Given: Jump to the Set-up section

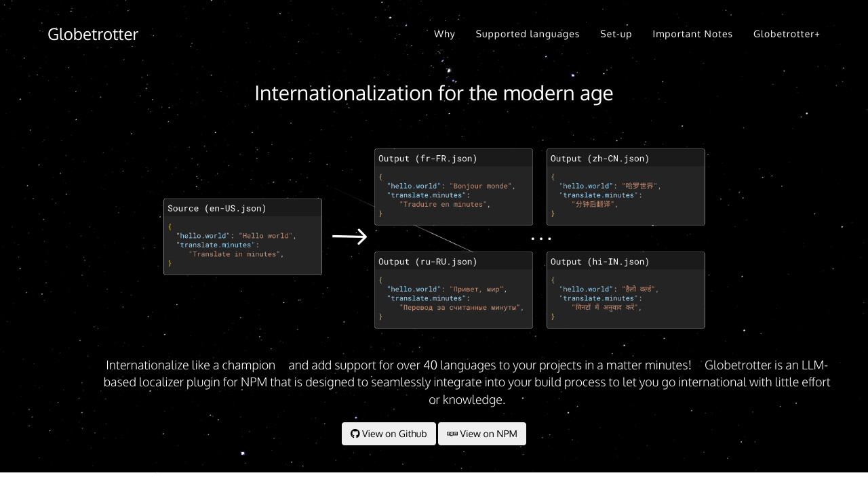Looking at the screenshot, I should (616, 34).
